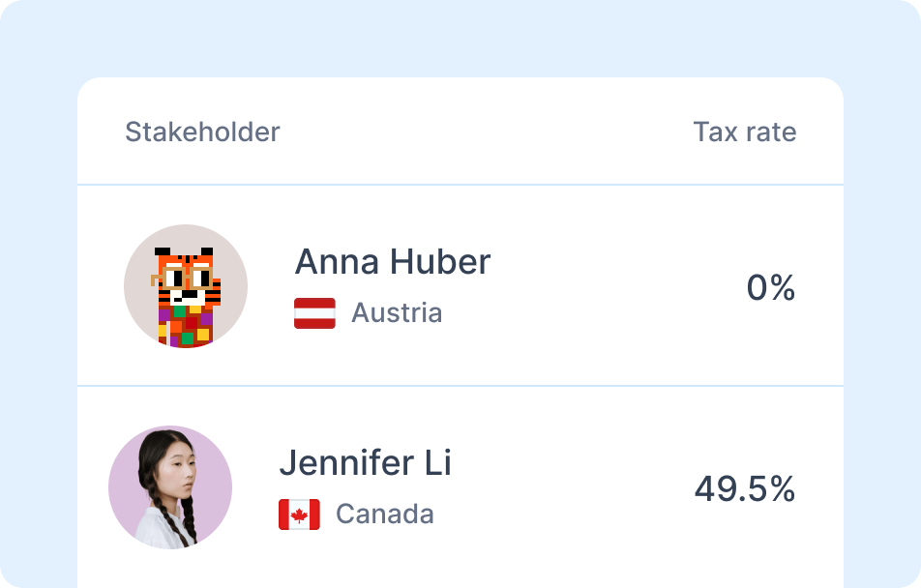Viewport: 921px width, 588px height.
Task: Open the Stakeholder column header sorting
Action: [x=202, y=132]
